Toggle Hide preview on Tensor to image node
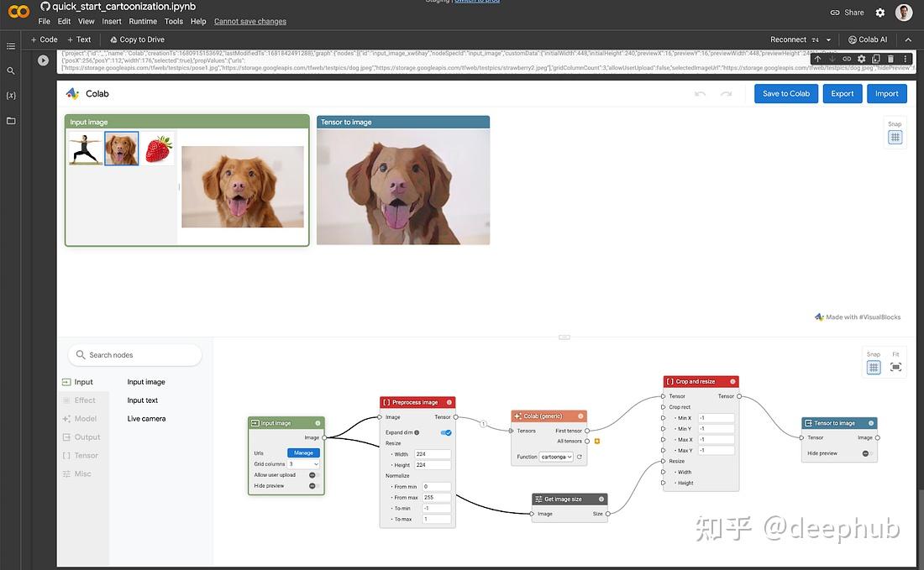The width and height of the screenshot is (924, 570). click(865, 453)
